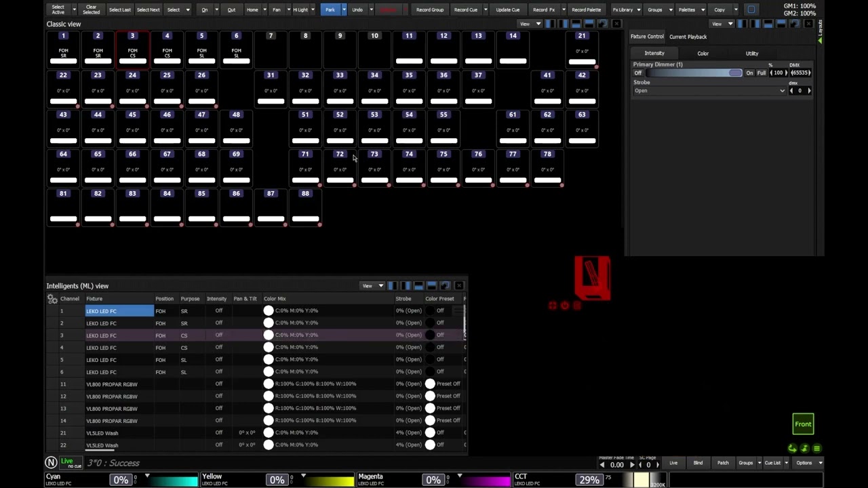Select channel 88 tile
This screenshot has width=868, height=488.
305,207
